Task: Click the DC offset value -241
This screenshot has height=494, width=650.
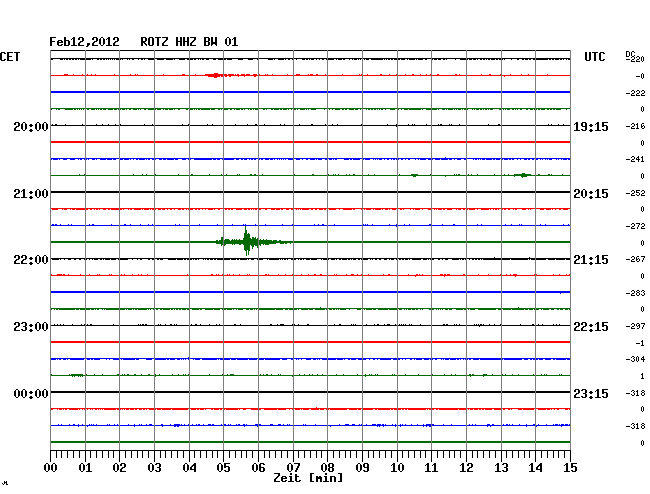Action: pos(635,159)
